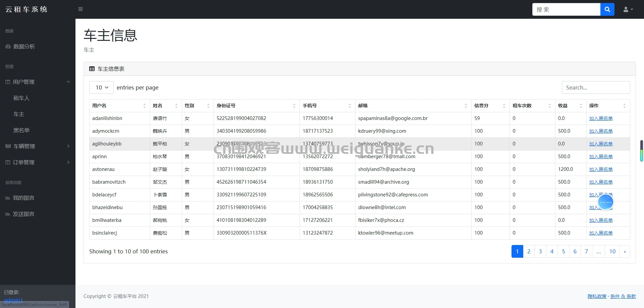The image size is (644, 308).
Task: Click the blue search magnifier button
Action: [607, 9]
